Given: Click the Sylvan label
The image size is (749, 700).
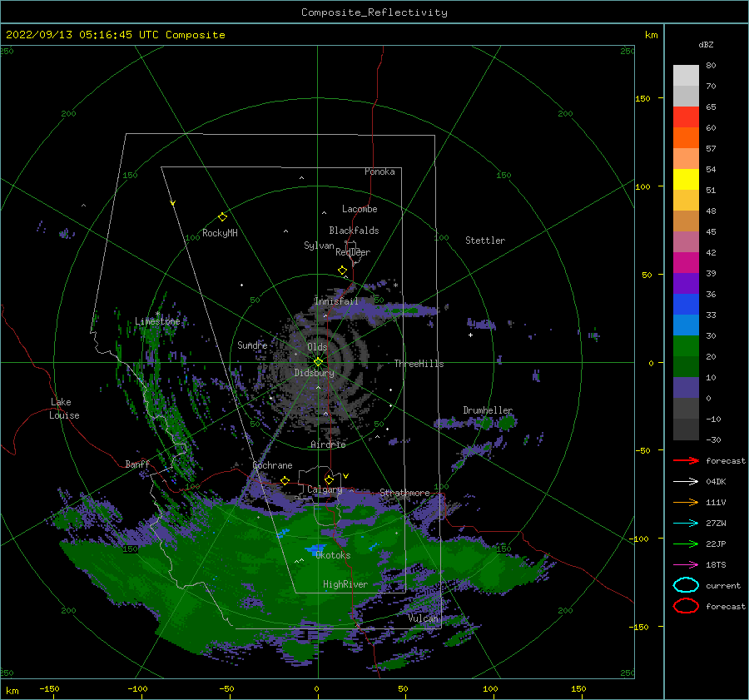Looking at the screenshot, I should (319, 246).
